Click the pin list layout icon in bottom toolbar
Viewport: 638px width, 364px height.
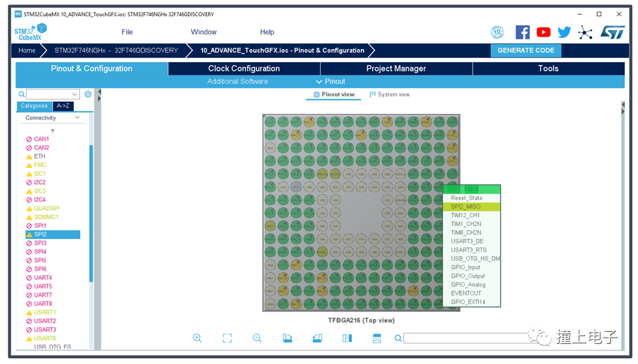coord(376,338)
